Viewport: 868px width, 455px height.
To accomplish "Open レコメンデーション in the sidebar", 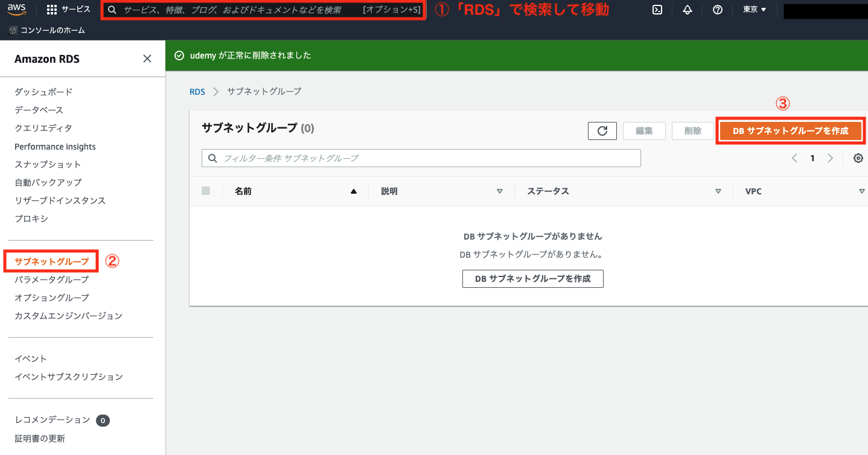I will 52,419.
